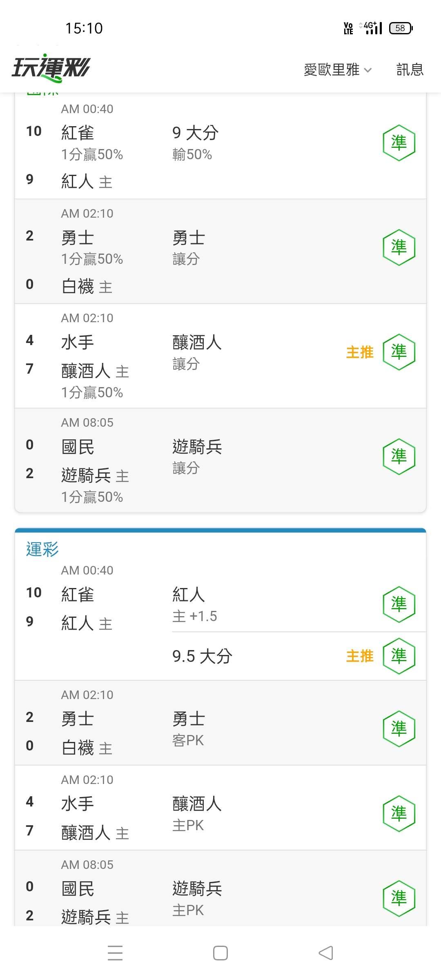
Task: Tap 準 badge next to 醸酒人 讓分 主推
Action: (399, 352)
